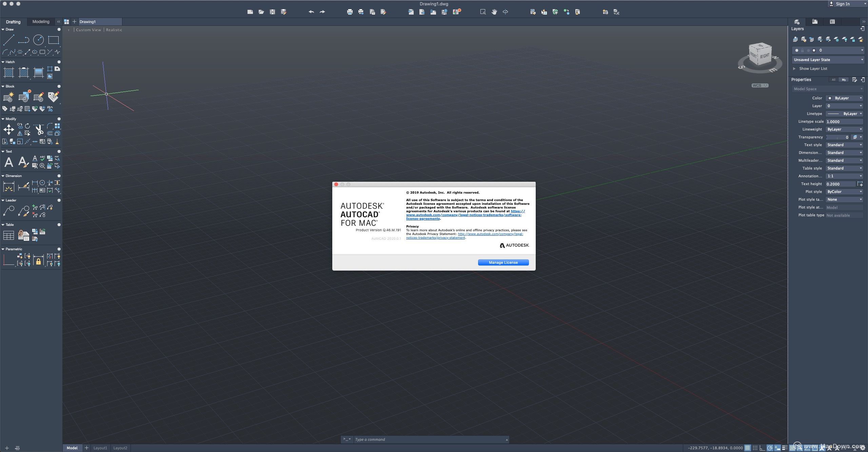Select the My properties filter

(844, 80)
